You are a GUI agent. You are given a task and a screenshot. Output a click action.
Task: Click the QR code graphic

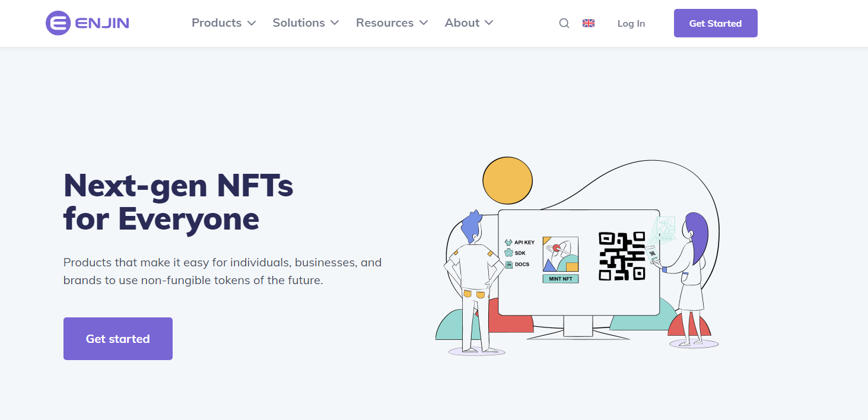tap(622, 256)
